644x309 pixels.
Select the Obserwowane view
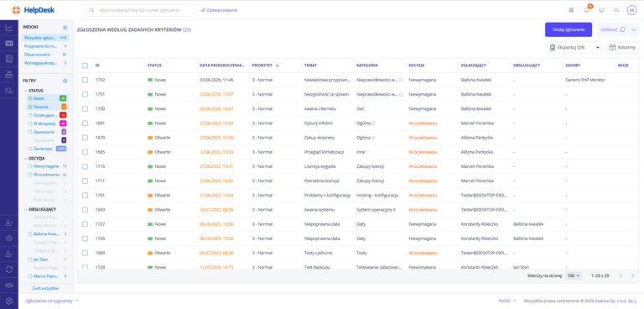point(45,55)
